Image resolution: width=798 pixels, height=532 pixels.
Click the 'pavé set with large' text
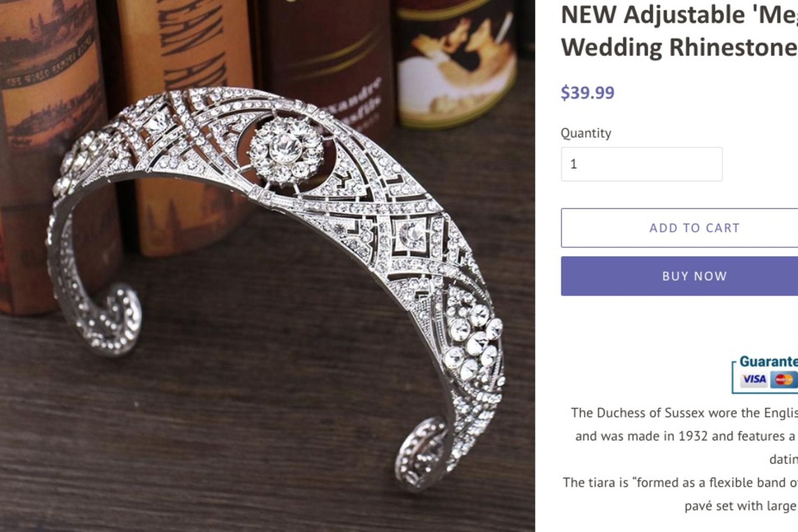tap(741, 506)
